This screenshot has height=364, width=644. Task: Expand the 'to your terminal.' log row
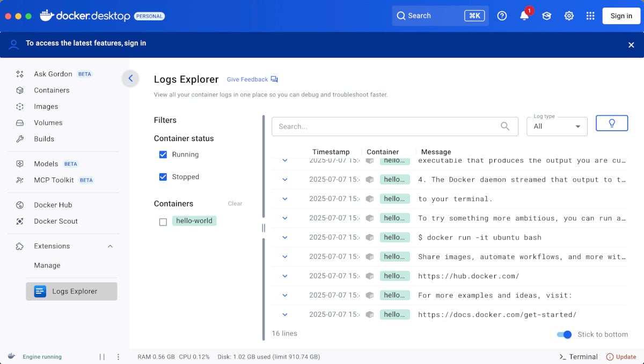point(285,199)
